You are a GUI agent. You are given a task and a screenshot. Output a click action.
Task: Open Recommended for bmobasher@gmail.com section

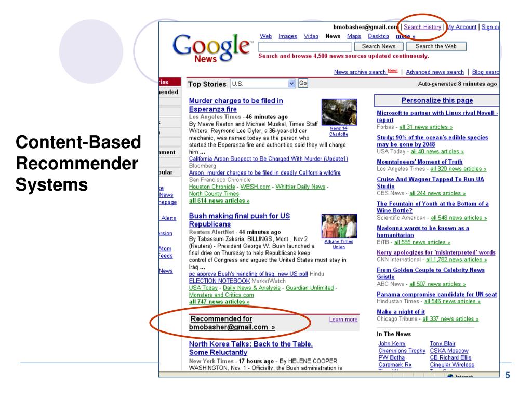pyautogui.click(x=232, y=323)
